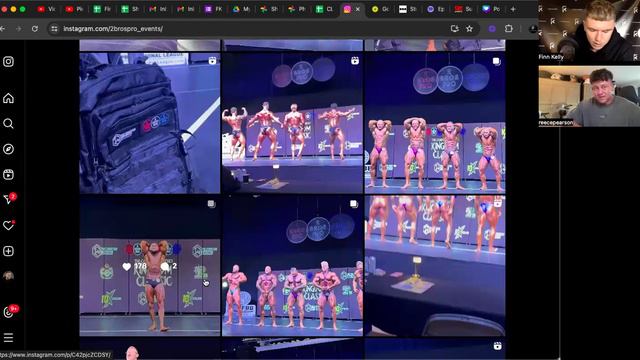Click the Finn Kelly video call tile
This screenshot has height=360, width=640.
tap(589, 31)
